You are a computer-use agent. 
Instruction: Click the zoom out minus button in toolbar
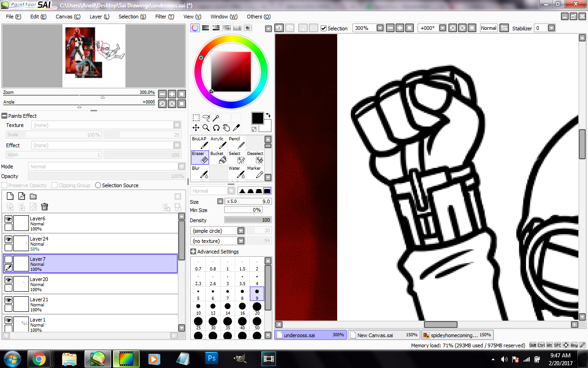pos(390,28)
